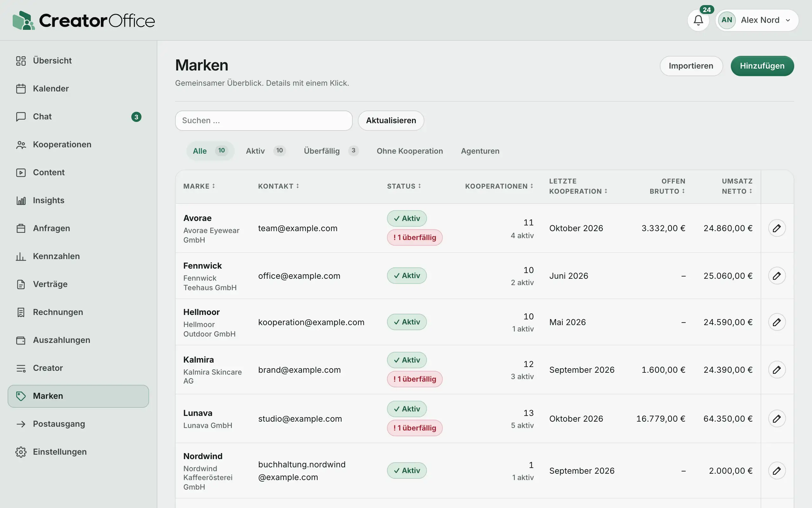
Task: Edit the Nordwind brand row
Action: (x=777, y=471)
